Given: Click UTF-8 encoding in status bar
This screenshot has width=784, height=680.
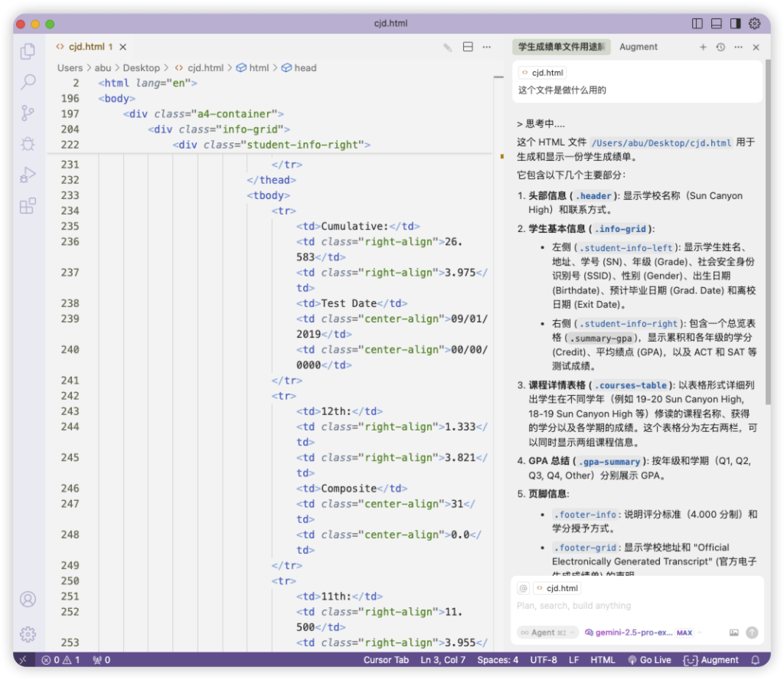Looking at the screenshot, I should [x=543, y=661].
